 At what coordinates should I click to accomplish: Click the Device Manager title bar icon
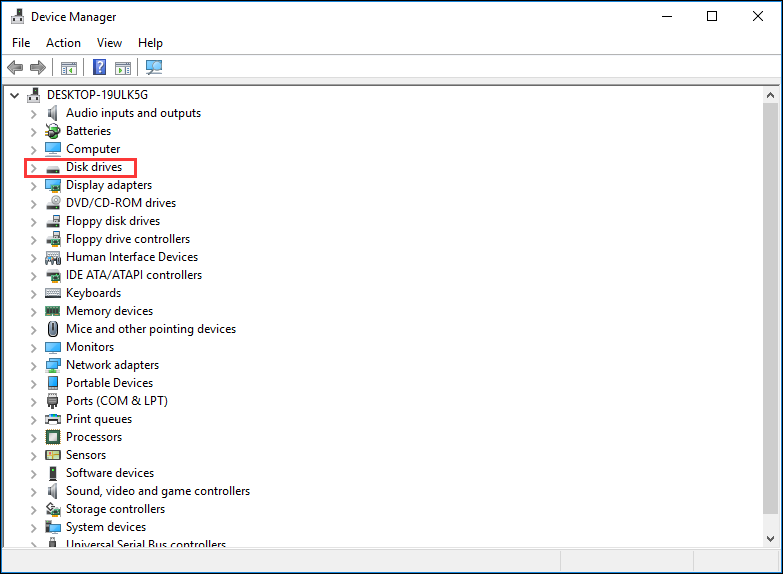click(x=17, y=16)
